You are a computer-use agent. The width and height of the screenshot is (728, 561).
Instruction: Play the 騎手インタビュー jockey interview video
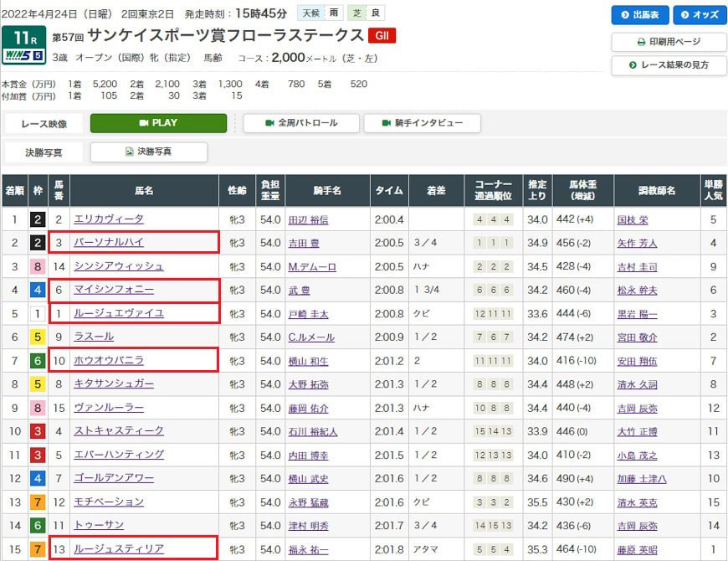click(422, 123)
